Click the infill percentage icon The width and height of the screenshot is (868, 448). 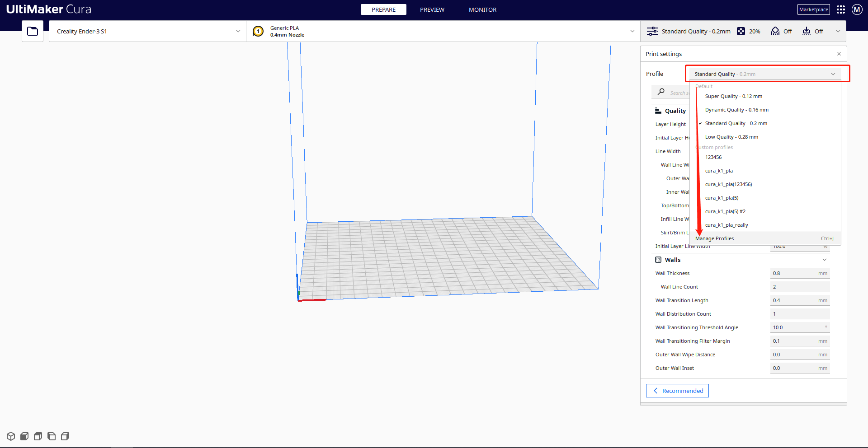(741, 31)
